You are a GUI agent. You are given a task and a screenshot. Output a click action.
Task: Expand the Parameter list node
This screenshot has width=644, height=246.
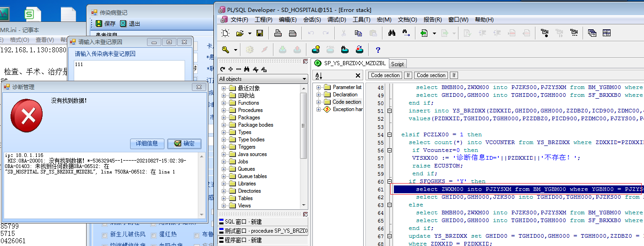pos(319,87)
